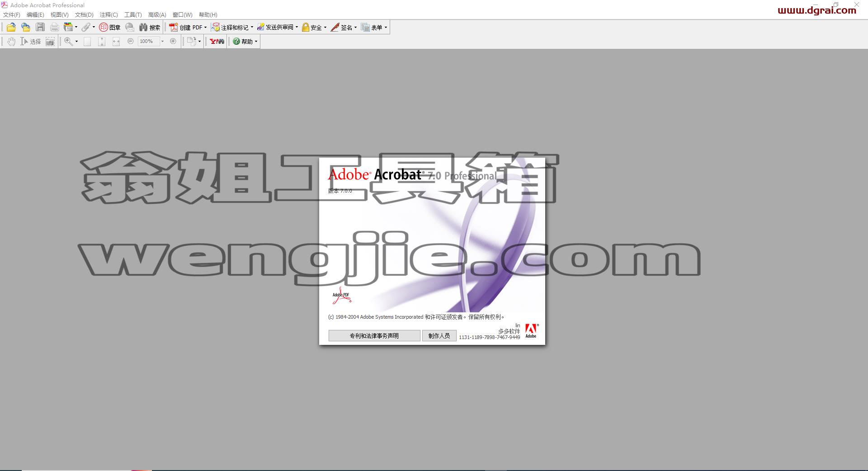
Task: Click the Save floppy disk icon
Action: pos(40,28)
